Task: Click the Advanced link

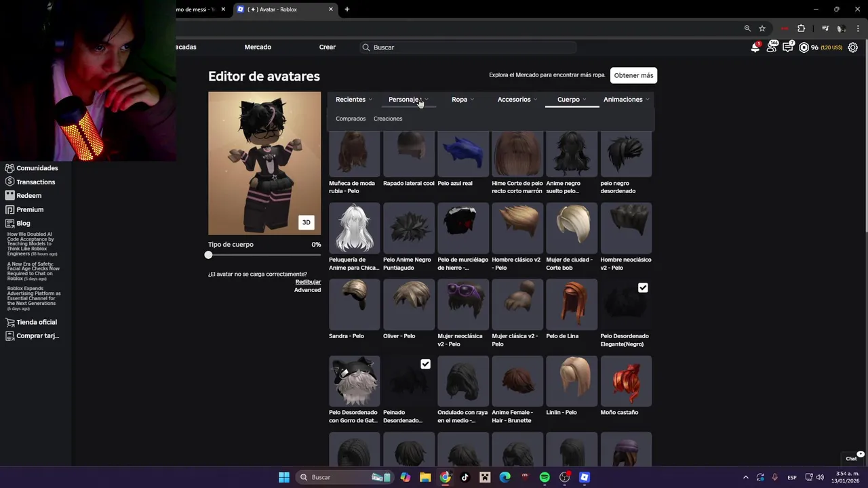Action: 307,290
